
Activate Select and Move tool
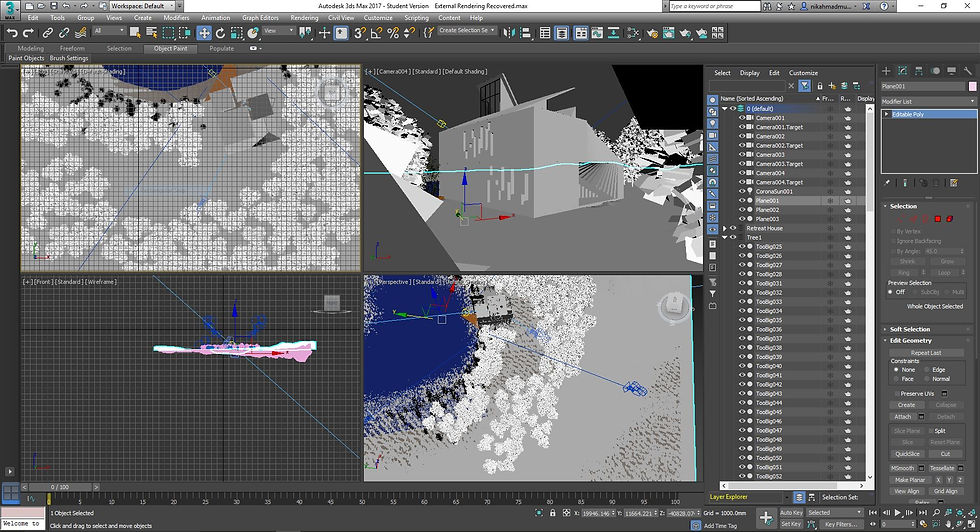204,33
